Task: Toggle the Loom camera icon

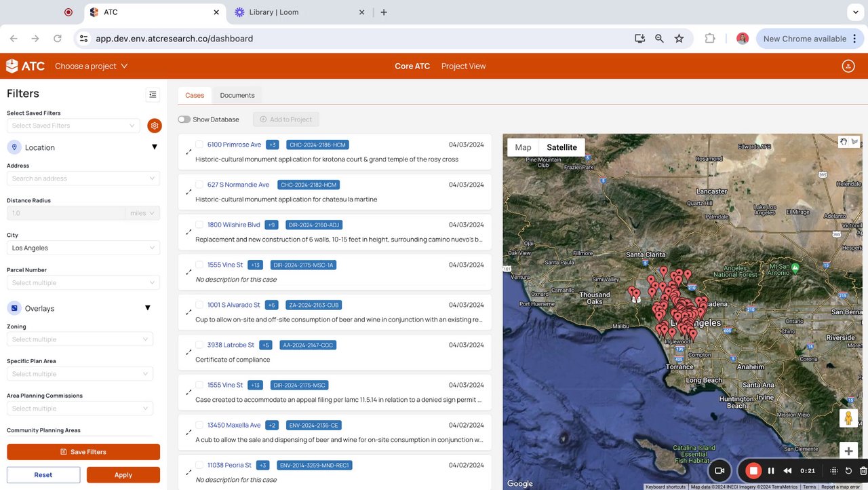Action: pyautogui.click(x=720, y=470)
